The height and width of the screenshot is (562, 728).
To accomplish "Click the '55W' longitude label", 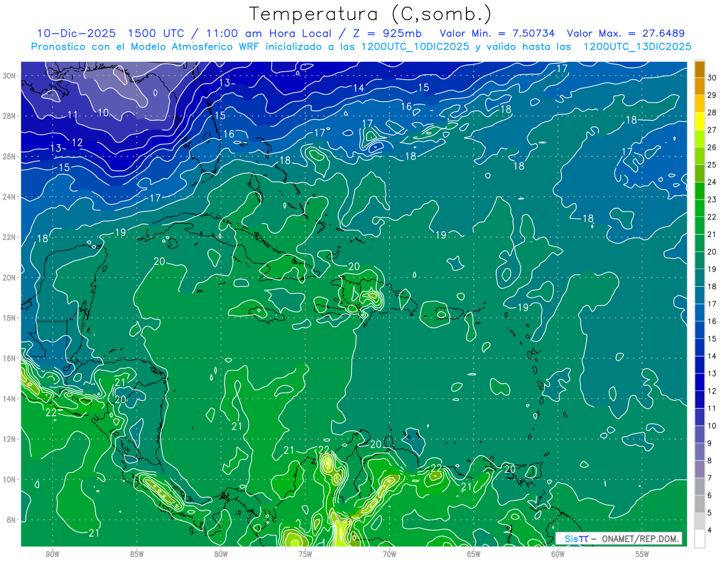I will pyautogui.click(x=642, y=554).
